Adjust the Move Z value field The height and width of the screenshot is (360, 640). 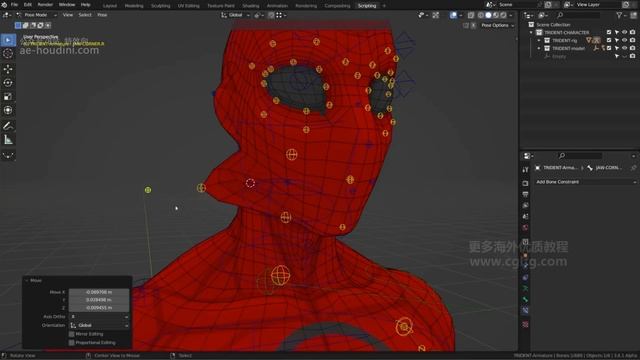[99, 308]
